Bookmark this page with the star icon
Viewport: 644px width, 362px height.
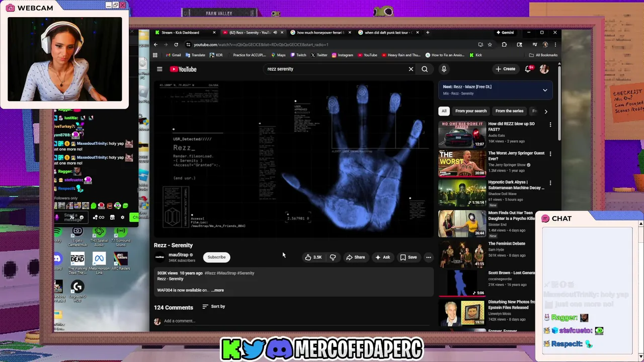(x=490, y=45)
